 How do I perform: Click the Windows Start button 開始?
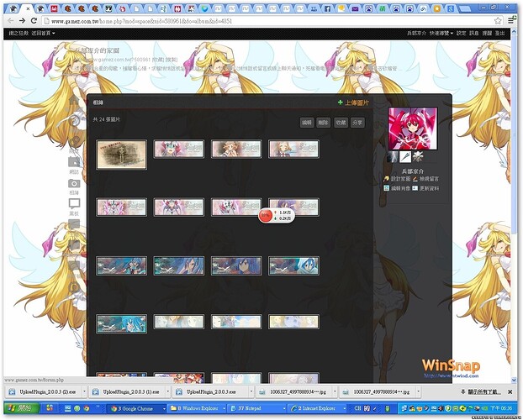[x=22, y=408]
